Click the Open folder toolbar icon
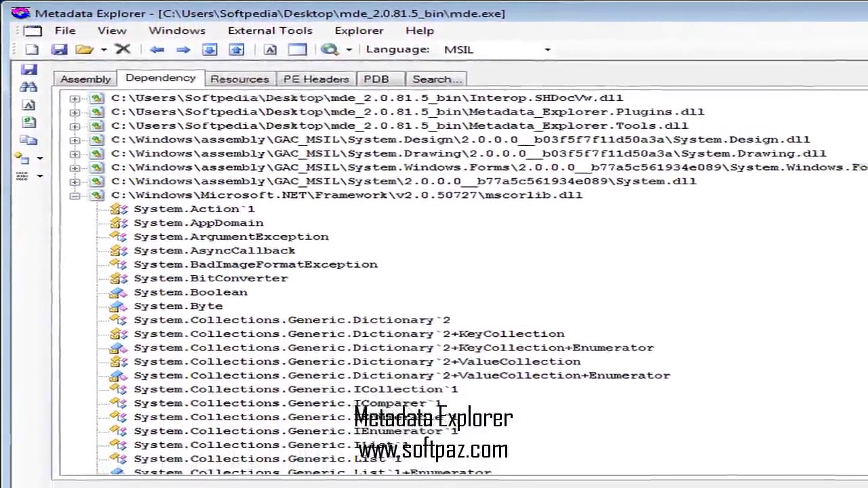Screen dimensions: 868x488 coord(85,49)
